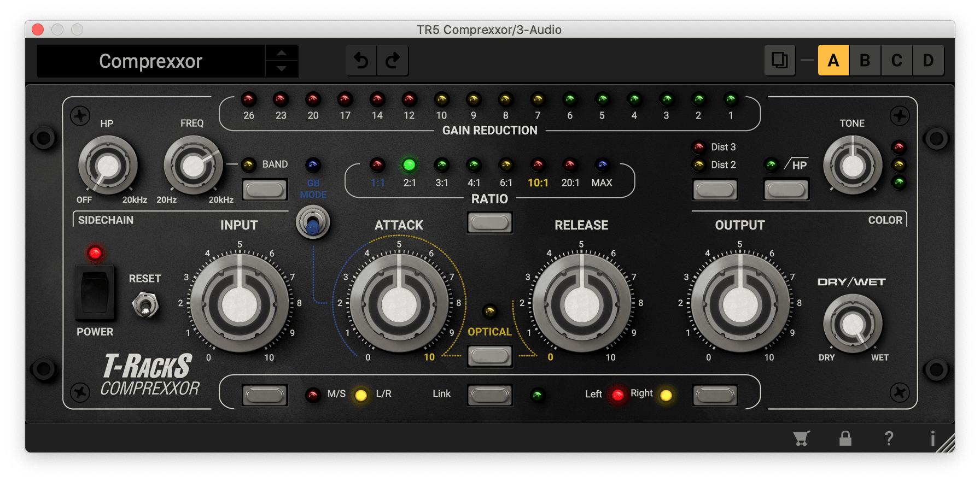Click the Dist 3 LED indicator
This screenshot has height=482, width=980.
point(698,147)
